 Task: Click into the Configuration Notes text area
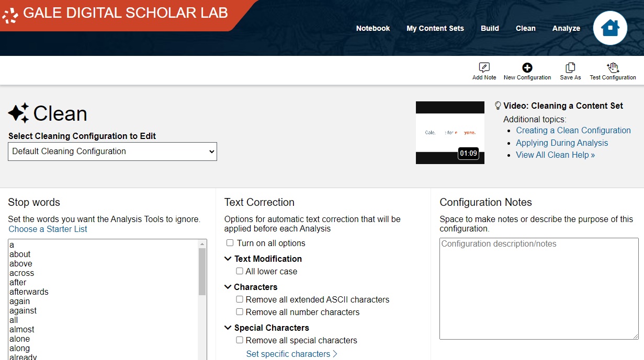(539, 288)
